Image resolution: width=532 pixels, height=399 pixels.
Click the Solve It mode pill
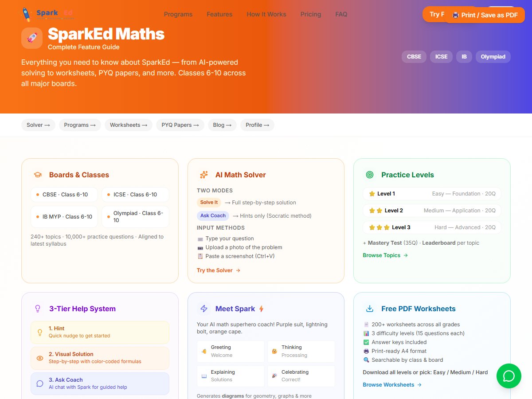(x=209, y=202)
